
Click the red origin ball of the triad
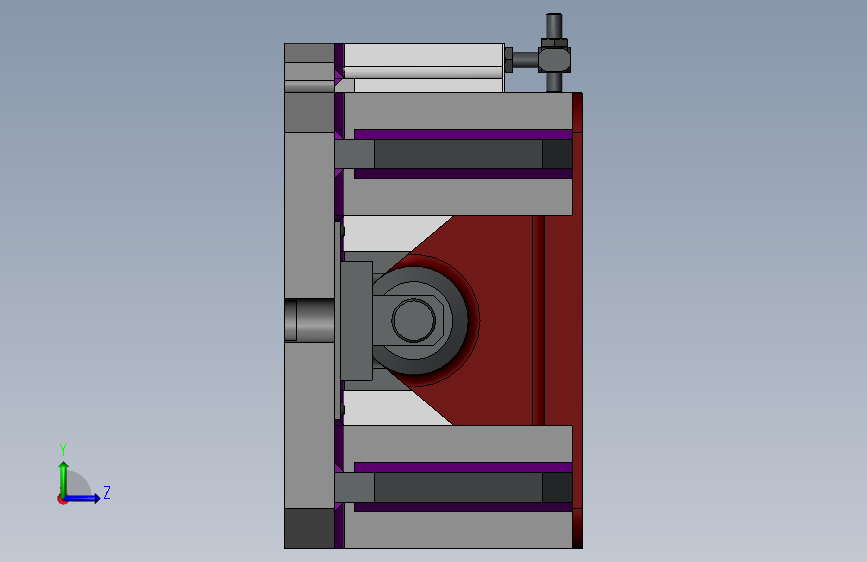tap(62, 499)
